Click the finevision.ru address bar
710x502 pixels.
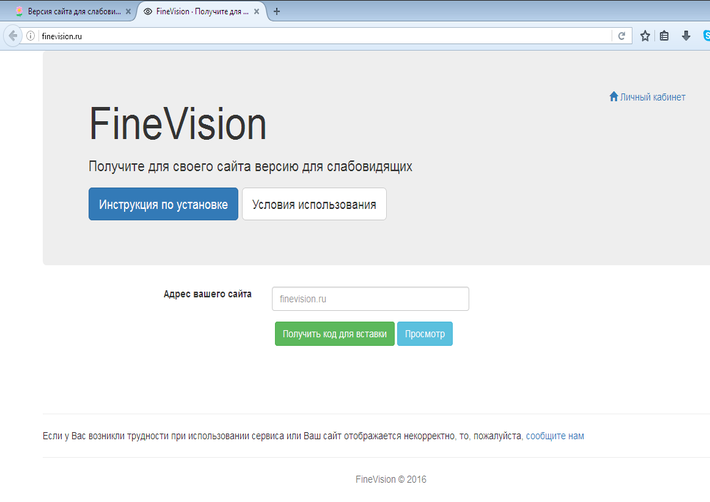click(x=324, y=36)
